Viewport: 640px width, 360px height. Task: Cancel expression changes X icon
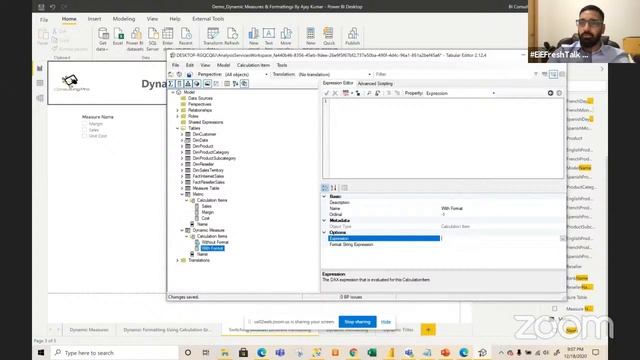(x=335, y=93)
